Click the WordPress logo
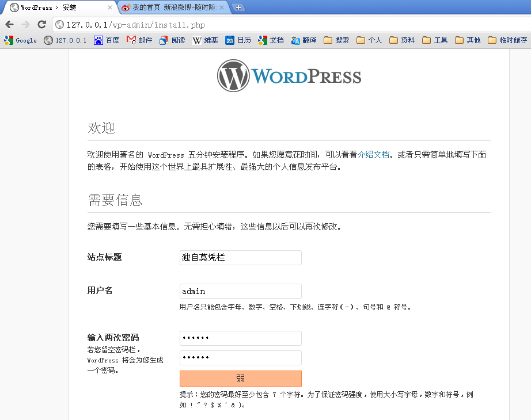 pos(289,76)
